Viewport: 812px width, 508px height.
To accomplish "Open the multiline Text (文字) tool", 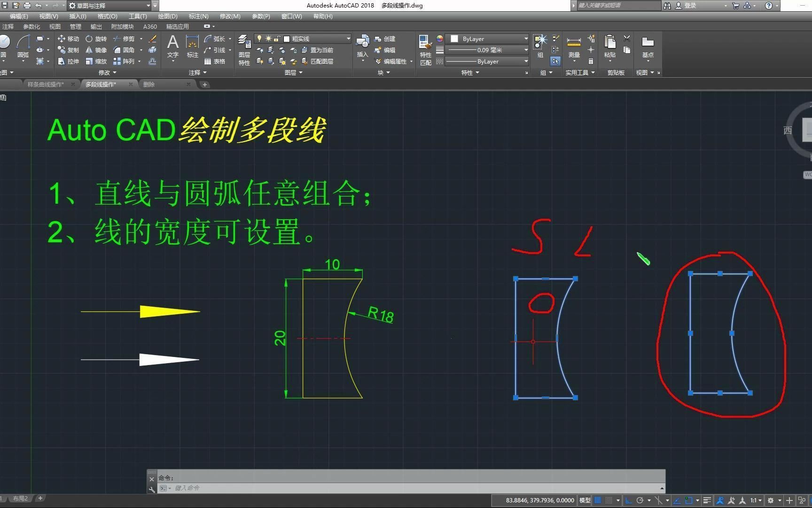I will pos(172,45).
